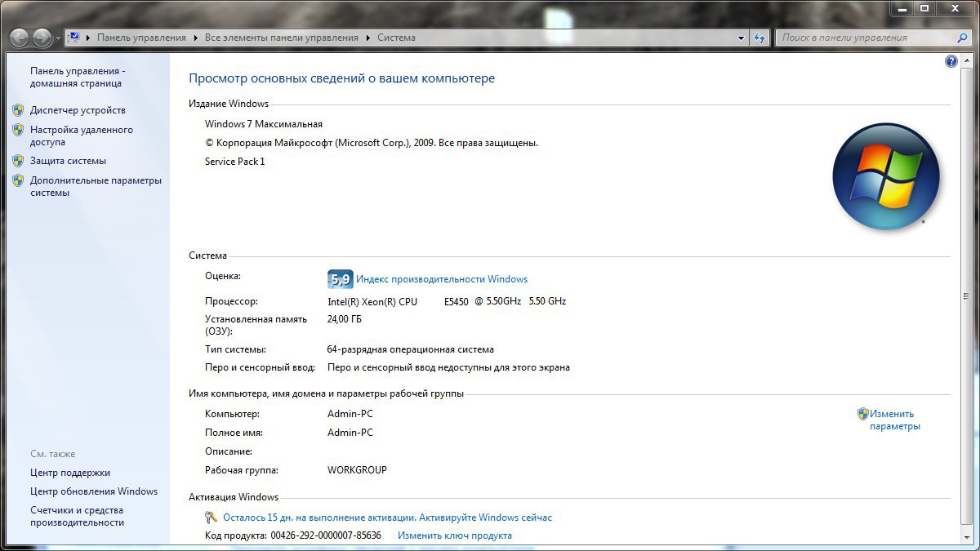Click the Service Pack 1 text
980x551 pixels.
point(235,162)
